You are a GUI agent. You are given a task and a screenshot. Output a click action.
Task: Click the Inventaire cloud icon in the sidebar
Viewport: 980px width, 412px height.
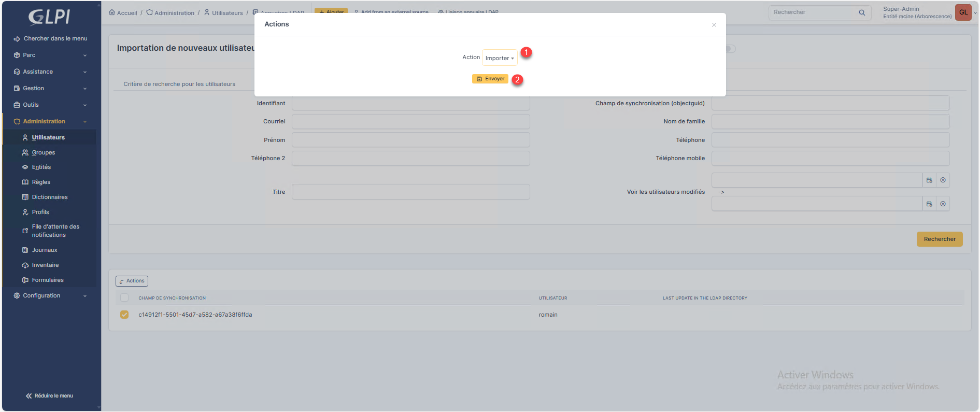[25, 265]
